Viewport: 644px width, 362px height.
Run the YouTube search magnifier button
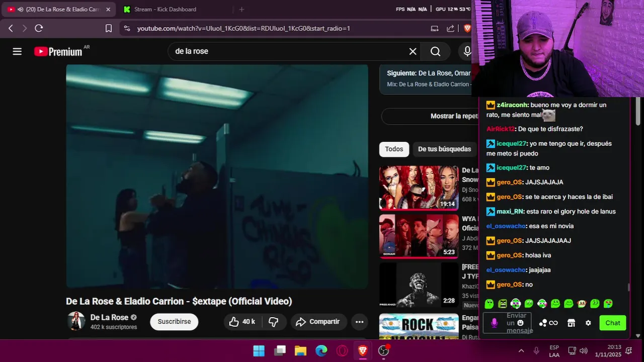[436, 51]
